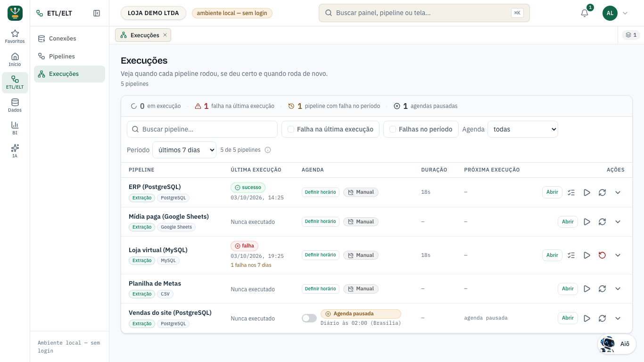The width and height of the screenshot is (644, 362).
Task: Open the layers counter icon at top right
Action: tap(631, 35)
